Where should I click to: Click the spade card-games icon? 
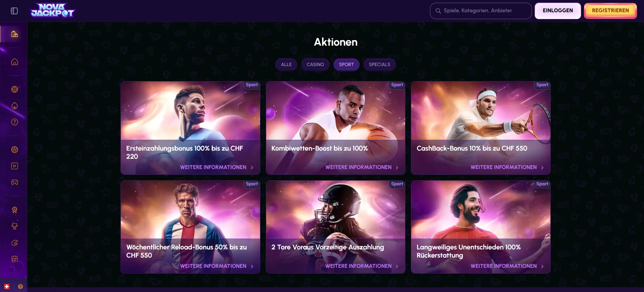[14, 106]
